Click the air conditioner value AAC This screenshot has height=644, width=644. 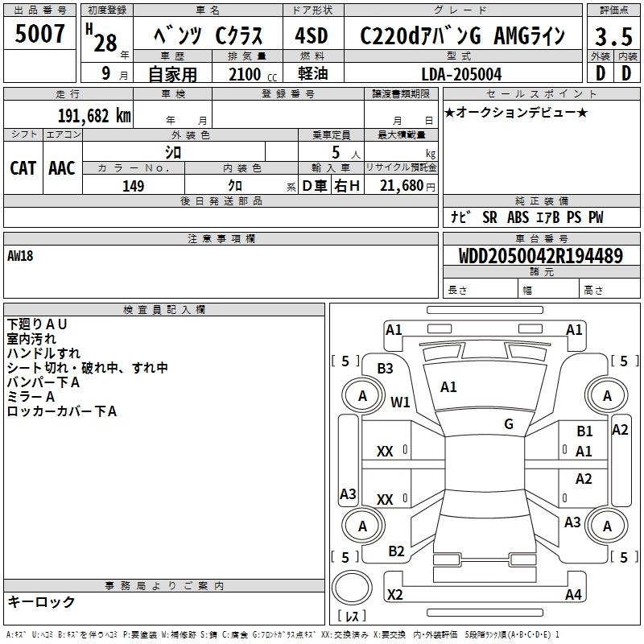62,168
